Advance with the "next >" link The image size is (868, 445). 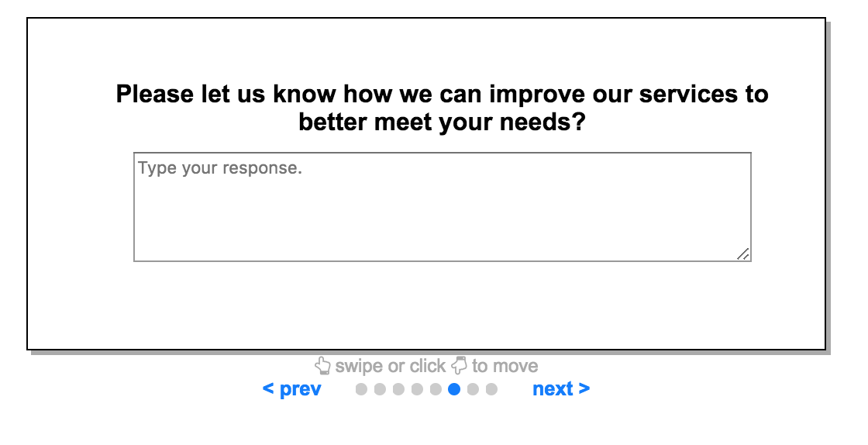[x=561, y=389]
